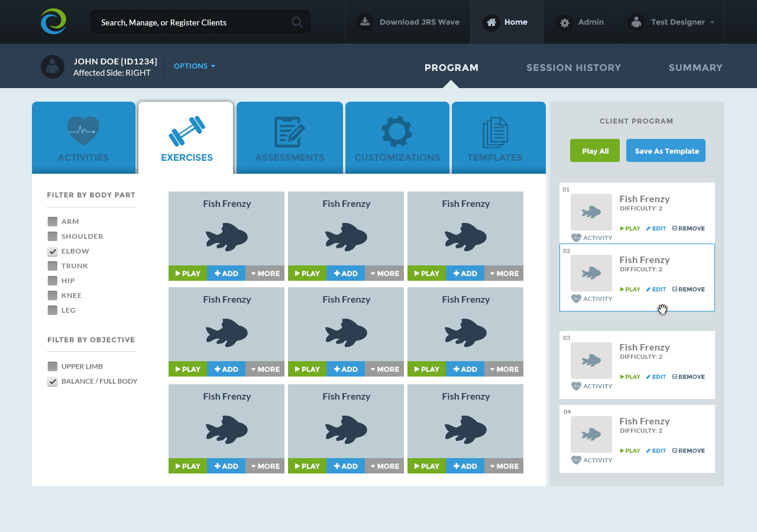Viewport: 757px width, 532px height.
Task: Expand the client Options dropdown
Action: tap(194, 66)
